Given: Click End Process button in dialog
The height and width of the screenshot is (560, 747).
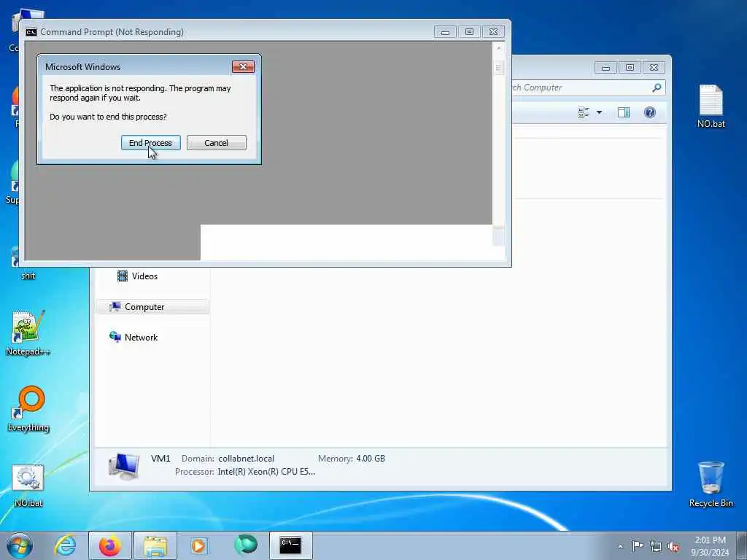Looking at the screenshot, I should [150, 142].
